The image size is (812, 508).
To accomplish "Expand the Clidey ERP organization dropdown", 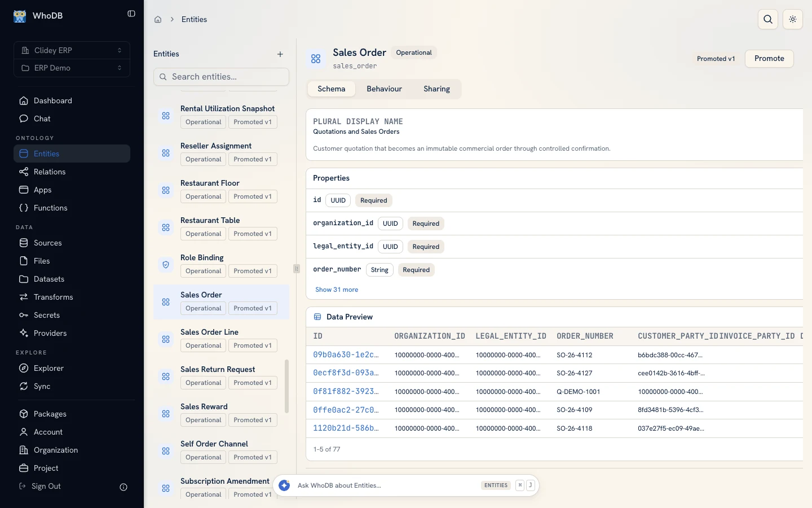I will (72, 50).
